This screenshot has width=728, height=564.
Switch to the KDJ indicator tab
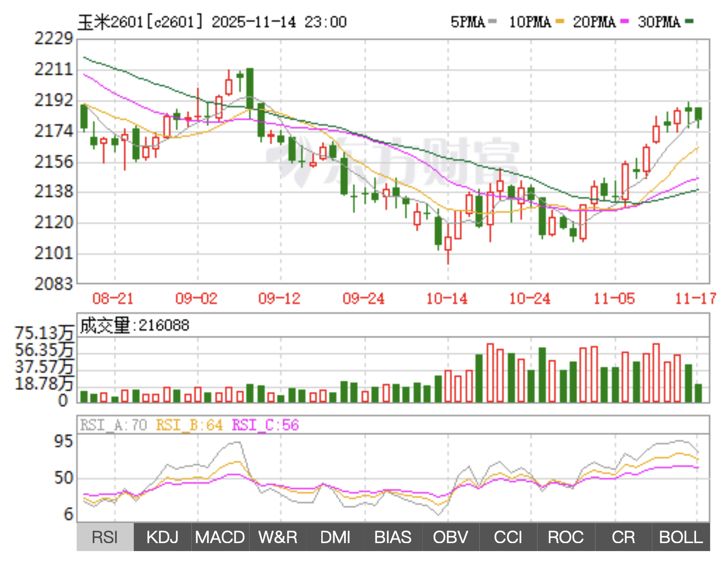(162, 537)
